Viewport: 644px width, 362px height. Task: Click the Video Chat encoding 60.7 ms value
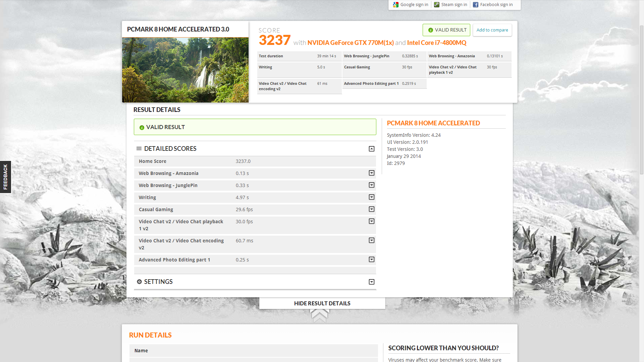(x=245, y=241)
